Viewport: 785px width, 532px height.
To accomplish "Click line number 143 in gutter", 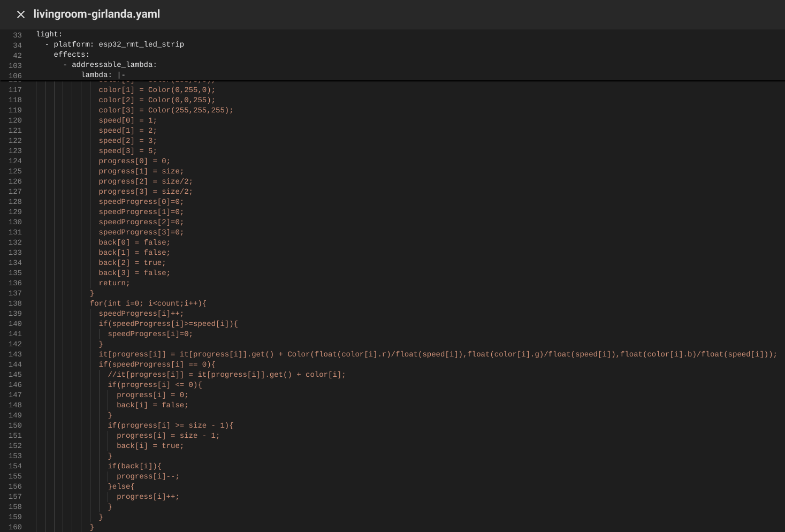I will tap(16, 354).
